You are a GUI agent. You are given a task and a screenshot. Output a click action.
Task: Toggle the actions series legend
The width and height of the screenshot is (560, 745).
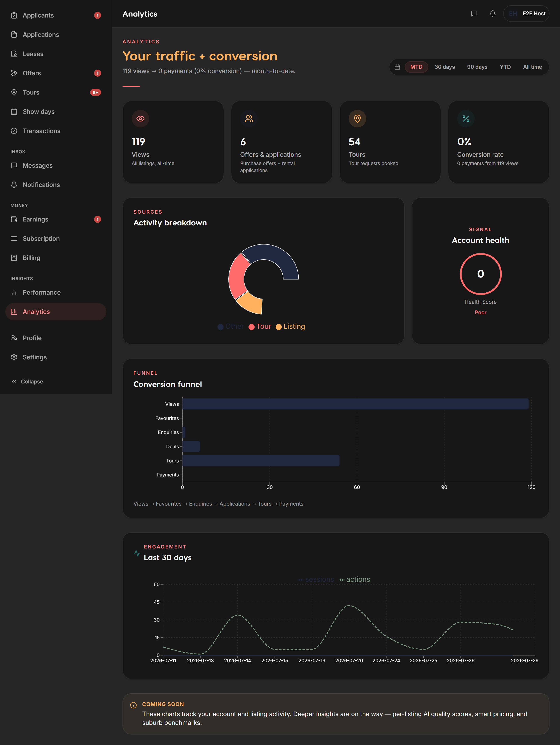click(354, 579)
